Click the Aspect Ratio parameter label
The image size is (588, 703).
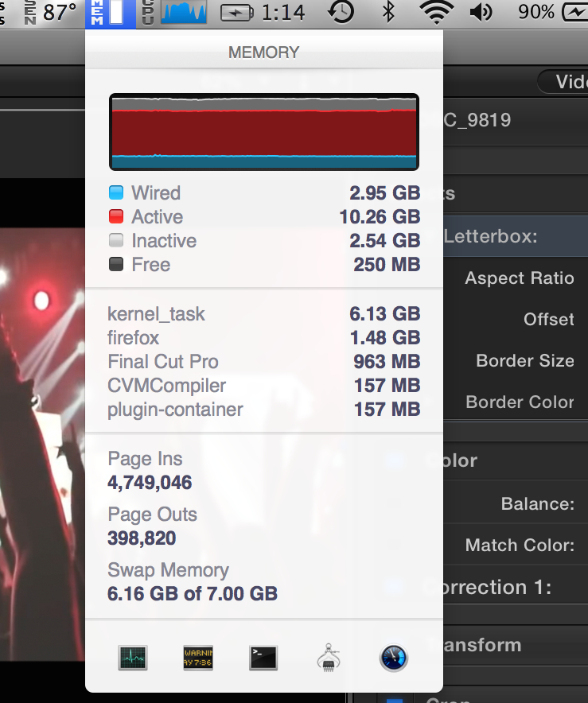pos(520,278)
